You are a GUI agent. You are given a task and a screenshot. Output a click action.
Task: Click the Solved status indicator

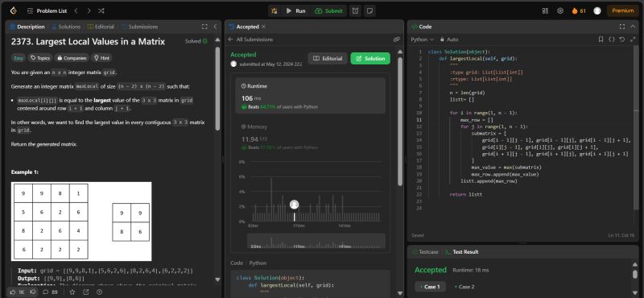click(x=196, y=41)
